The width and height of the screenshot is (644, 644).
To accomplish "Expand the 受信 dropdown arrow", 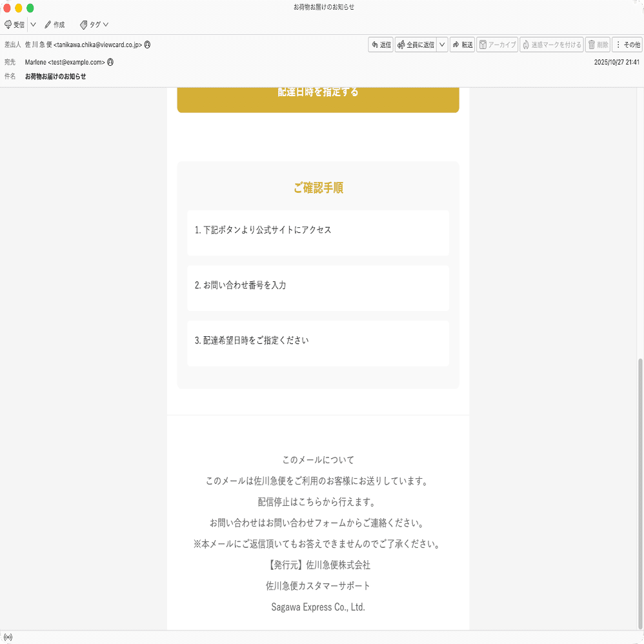I will [x=34, y=25].
